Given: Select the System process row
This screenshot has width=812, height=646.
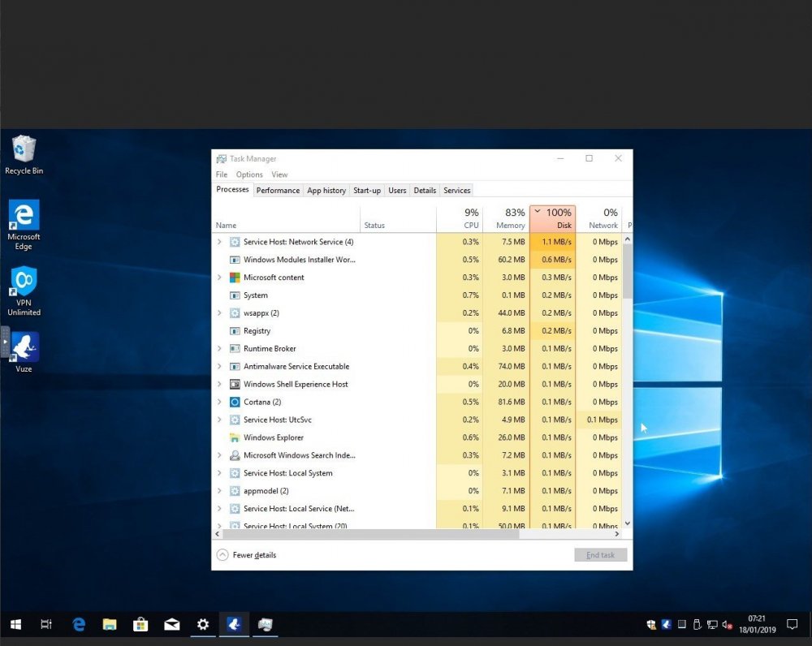Looking at the screenshot, I should tap(417, 295).
